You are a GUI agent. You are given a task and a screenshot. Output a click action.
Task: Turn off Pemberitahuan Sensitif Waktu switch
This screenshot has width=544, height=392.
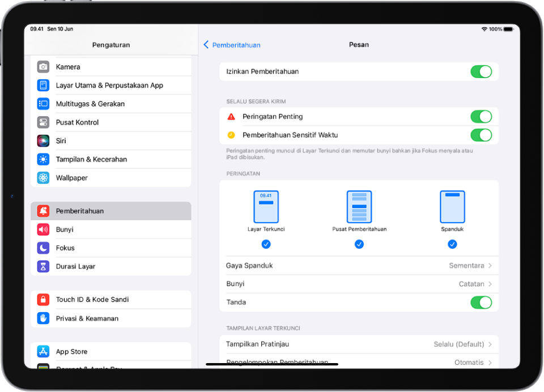(481, 135)
